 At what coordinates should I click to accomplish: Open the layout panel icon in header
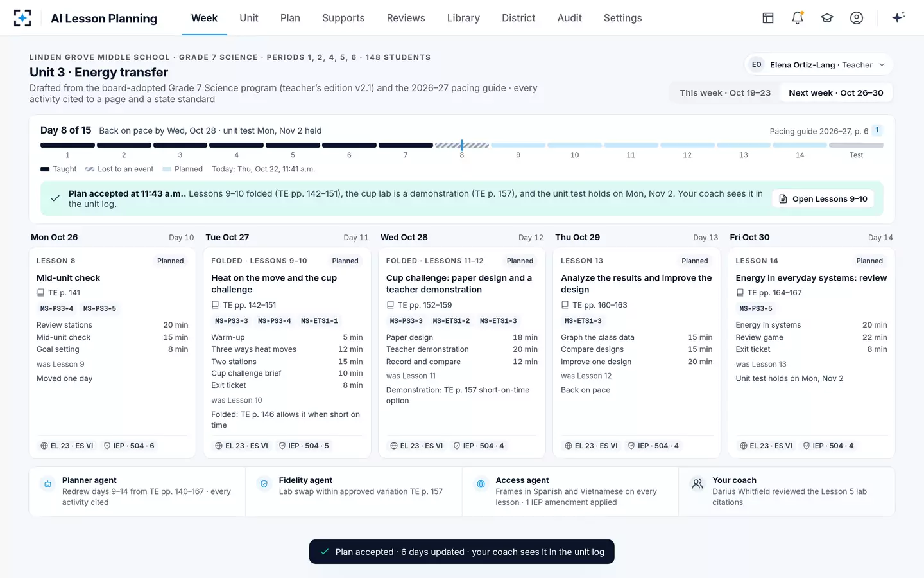768,18
